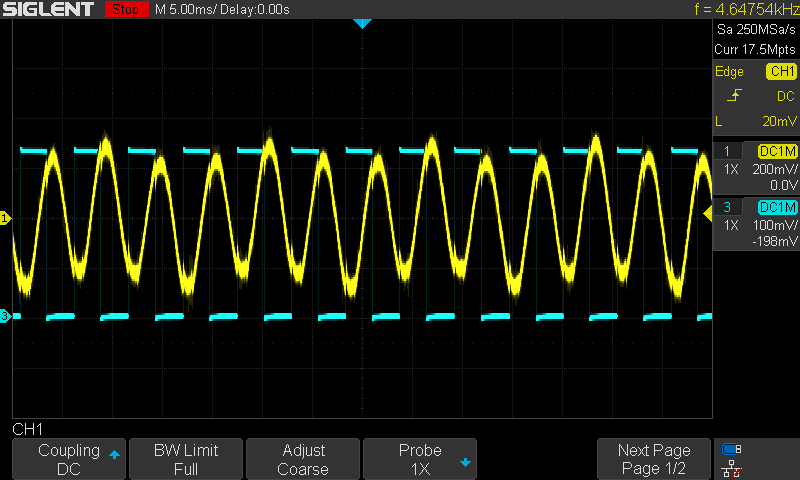The height and width of the screenshot is (480, 800).
Task: Click the 1X probe label of channel 1
Action: tap(731, 169)
